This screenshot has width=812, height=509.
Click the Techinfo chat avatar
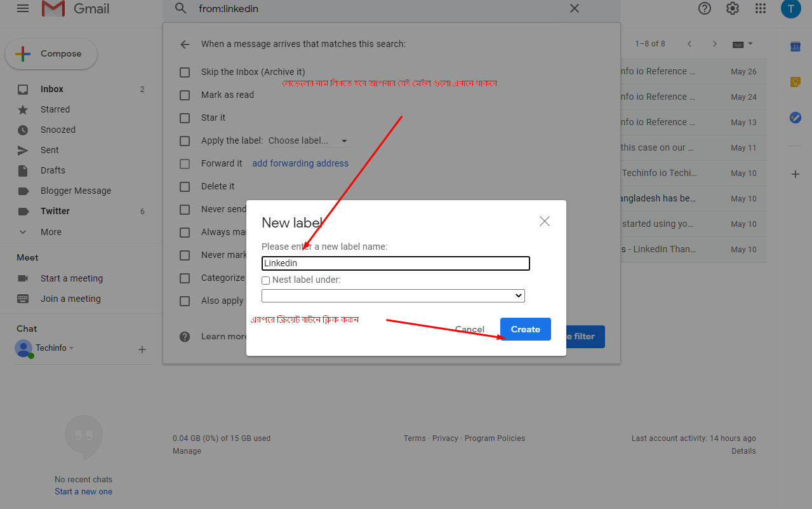point(24,348)
